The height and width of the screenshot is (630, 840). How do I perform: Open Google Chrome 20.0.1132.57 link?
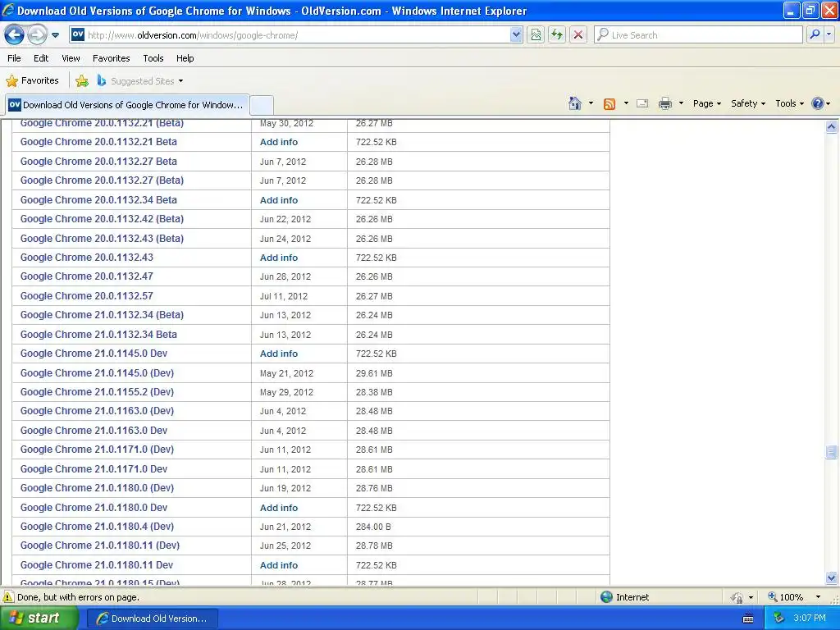point(87,295)
